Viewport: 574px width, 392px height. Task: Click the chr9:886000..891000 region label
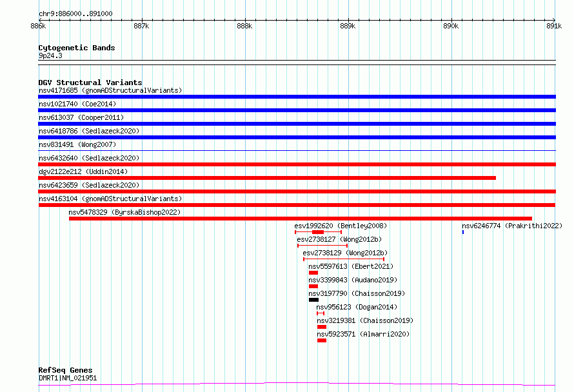point(75,14)
